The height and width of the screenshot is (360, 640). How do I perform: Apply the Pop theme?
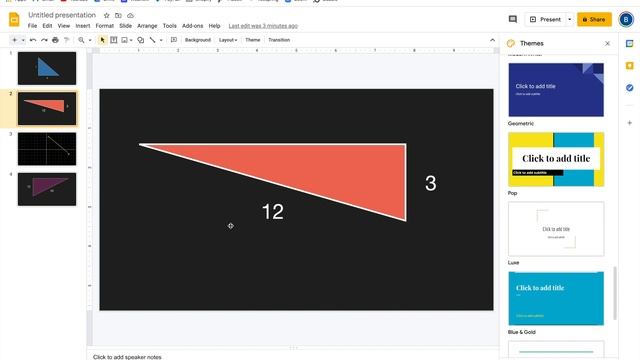pyautogui.click(x=556, y=159)
